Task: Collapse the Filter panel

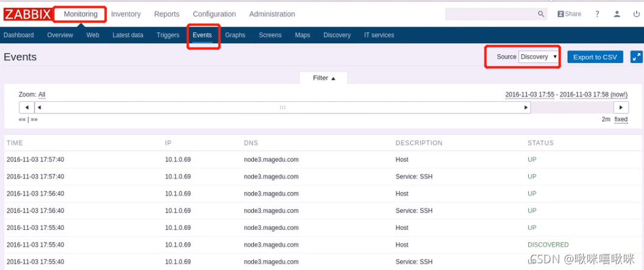Action: coord(324,77)
